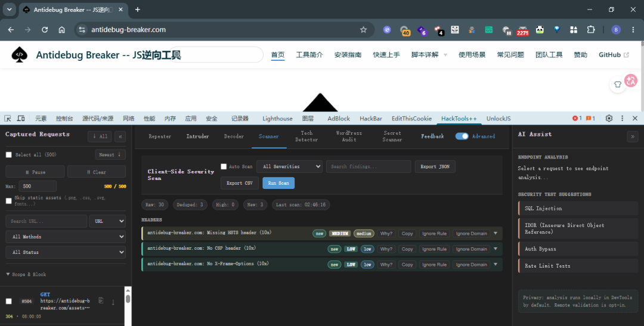644x326 pixels.
Task: Click the translate floating icon on page
Action: pyautogui.click(x=631, y=80)
